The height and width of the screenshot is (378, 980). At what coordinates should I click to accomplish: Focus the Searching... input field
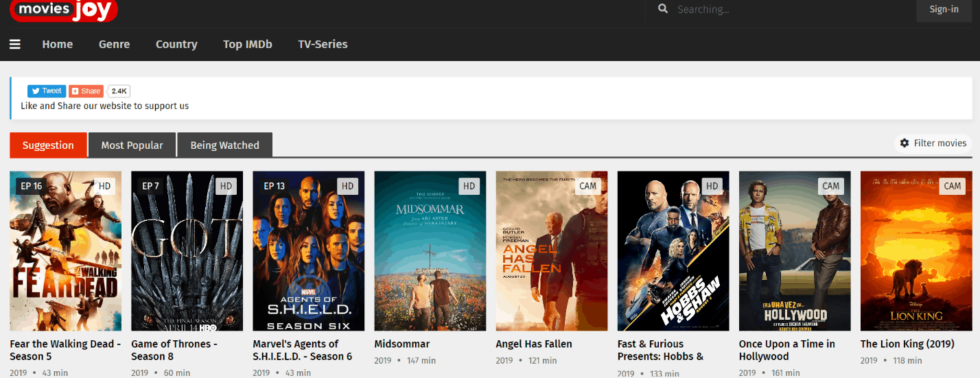pos(782,10)
